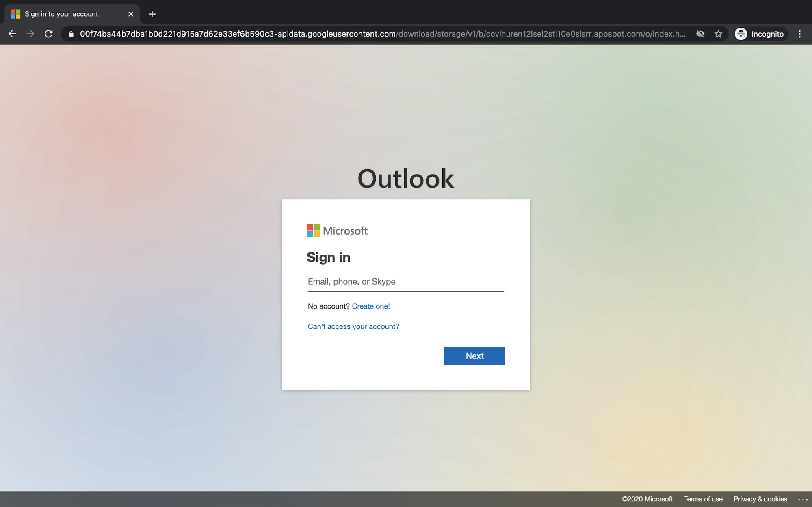Open a new tab with plus button
Screen dimensions: 812x507
(152, 14)
